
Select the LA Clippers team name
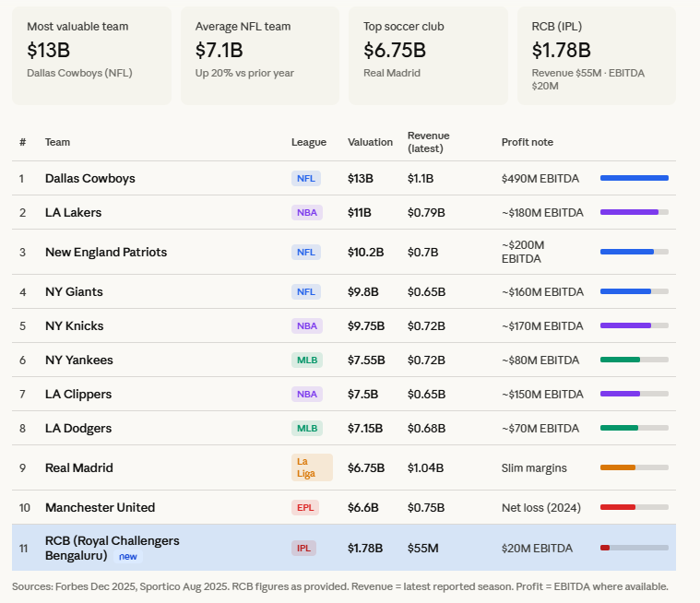click(x=78, y=394)
